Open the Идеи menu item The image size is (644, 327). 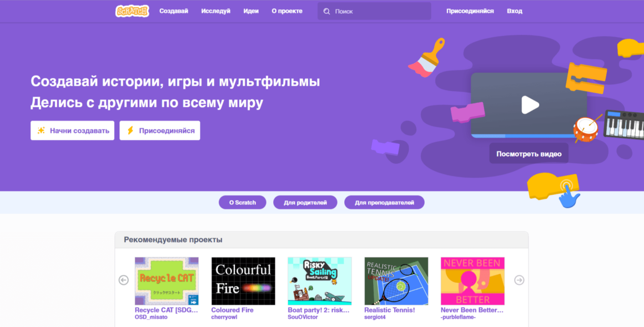pyautogui.click(x=251, y=11)
